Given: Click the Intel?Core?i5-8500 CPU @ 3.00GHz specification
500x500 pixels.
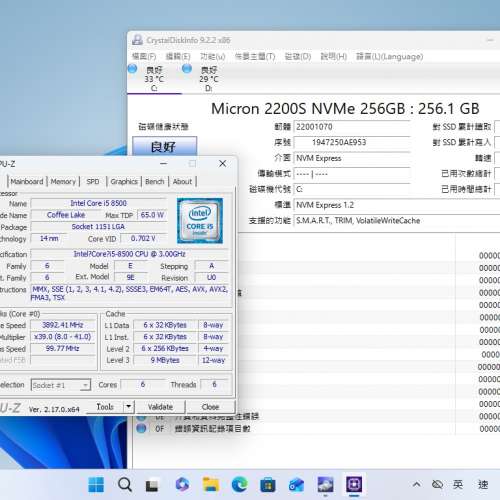Looking at the screenshot, I should [129, 254].
